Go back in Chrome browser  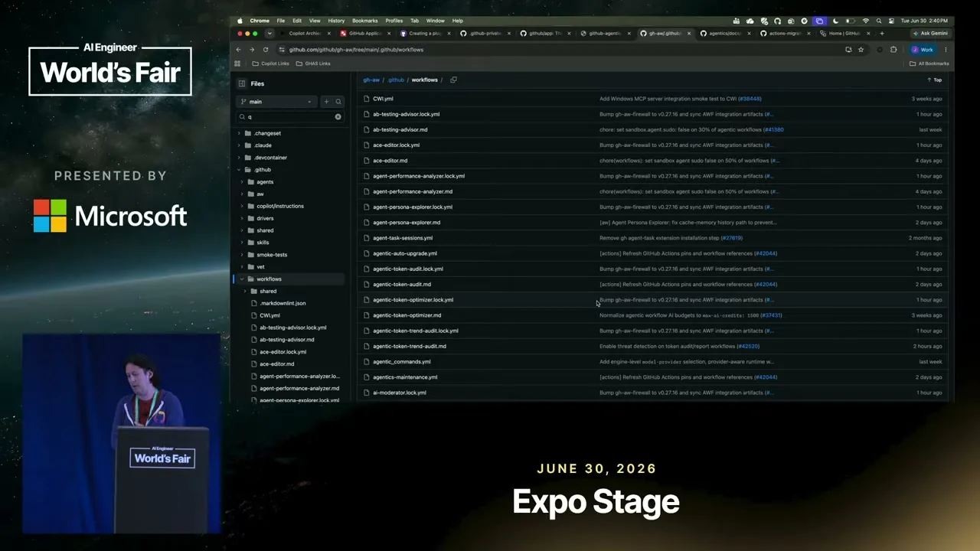coord(238,50)
